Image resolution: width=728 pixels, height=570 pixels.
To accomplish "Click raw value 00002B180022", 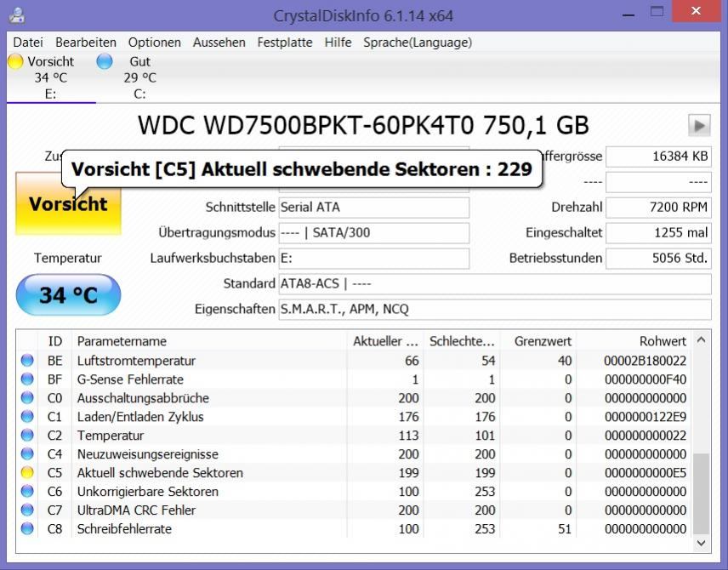I will (646, 361).
